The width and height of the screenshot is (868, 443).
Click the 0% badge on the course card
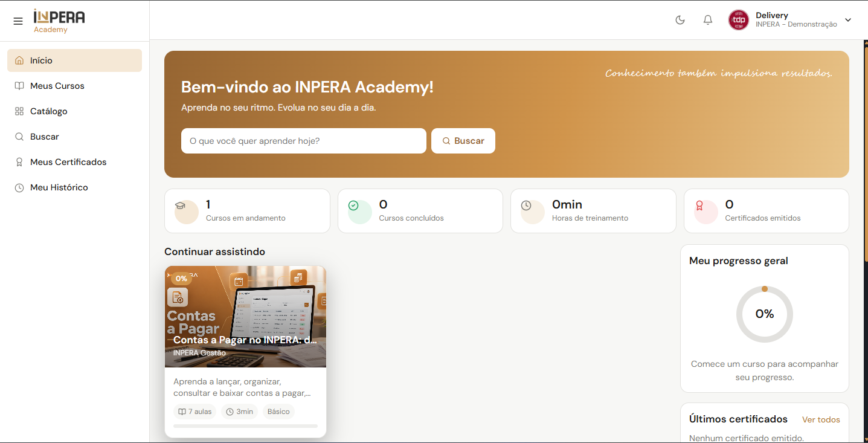181,279
